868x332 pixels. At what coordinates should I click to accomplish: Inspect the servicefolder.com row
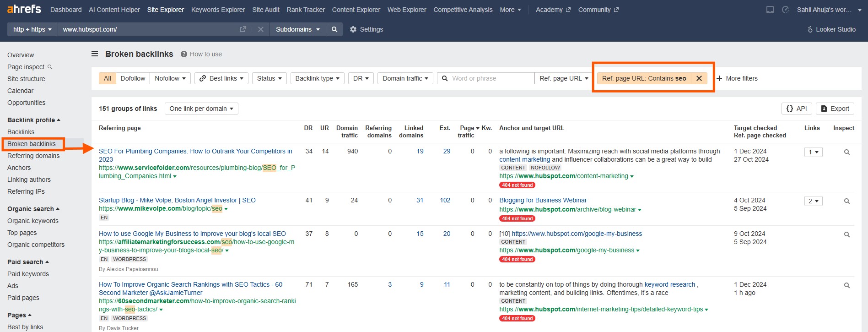(847, 152)
